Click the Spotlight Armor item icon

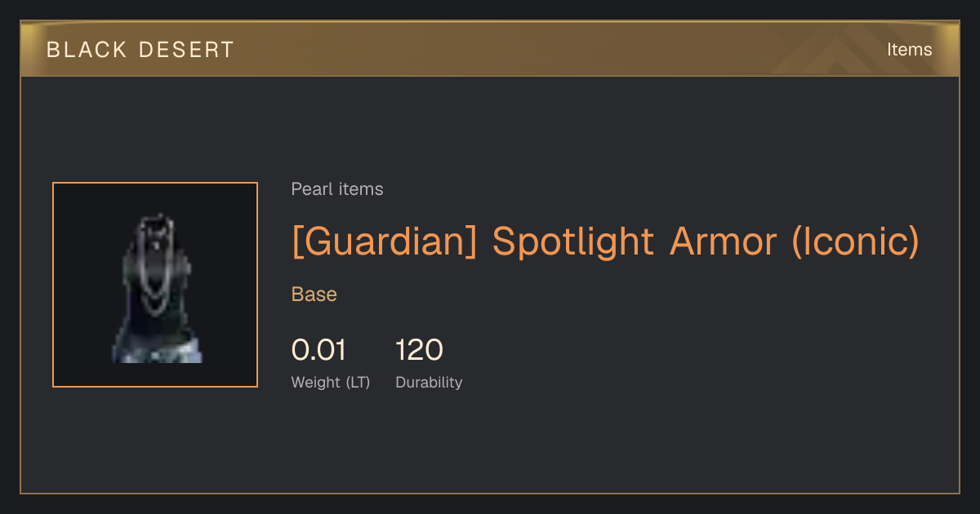[155, 285]
